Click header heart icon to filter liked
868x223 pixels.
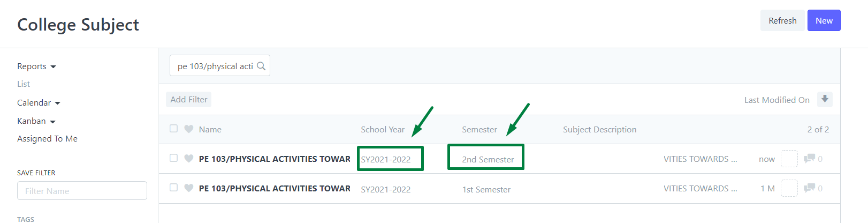[188, 129]
